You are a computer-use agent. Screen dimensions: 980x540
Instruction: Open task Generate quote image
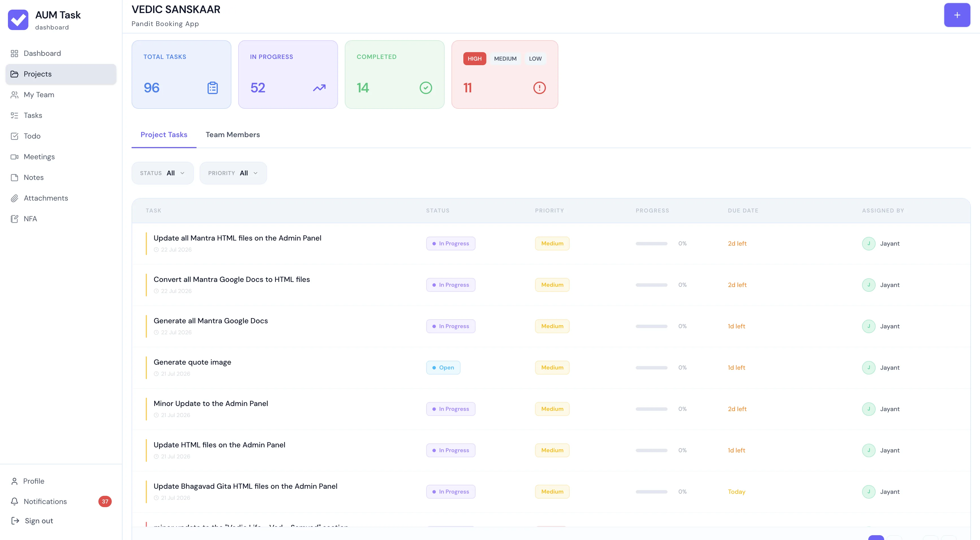click(x=193, y=363)
